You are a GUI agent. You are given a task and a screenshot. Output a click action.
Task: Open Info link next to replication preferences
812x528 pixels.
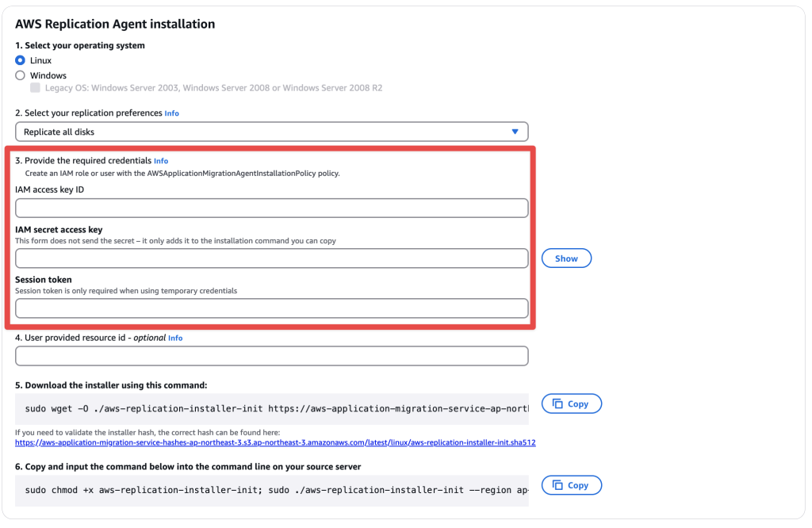click(172, 113)
